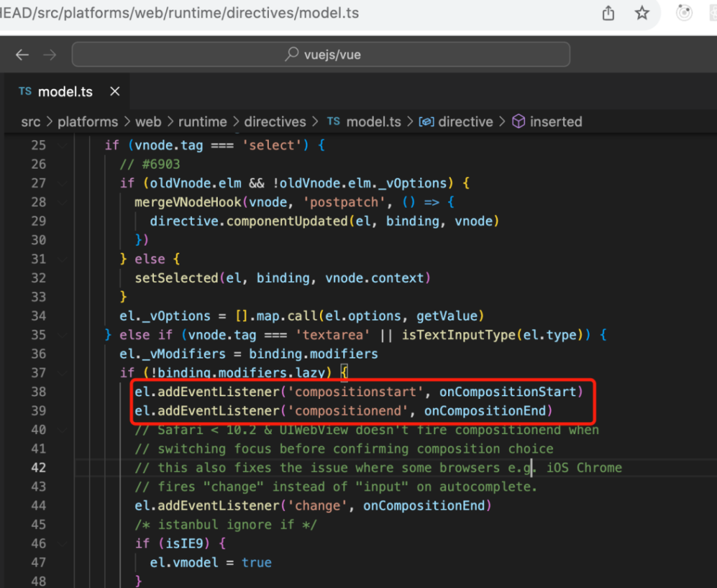Select line number 48

[x=39, y=582]
